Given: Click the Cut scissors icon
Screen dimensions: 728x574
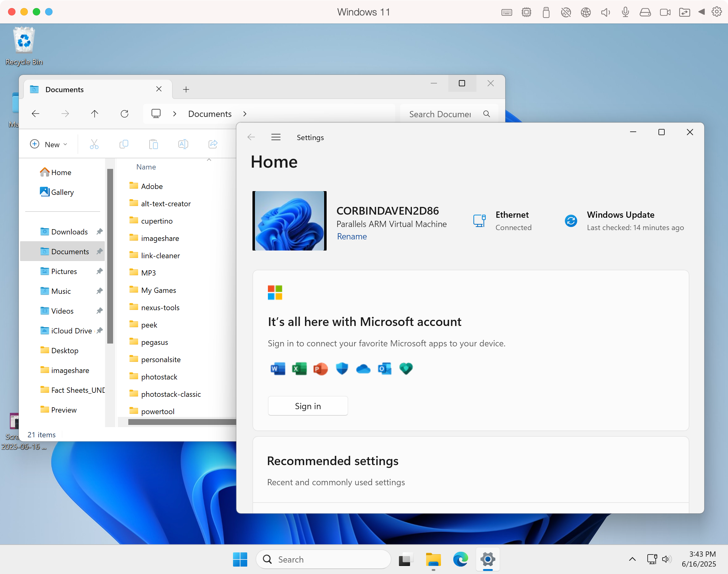Looking at the screenshot, I should pos(94,144).
